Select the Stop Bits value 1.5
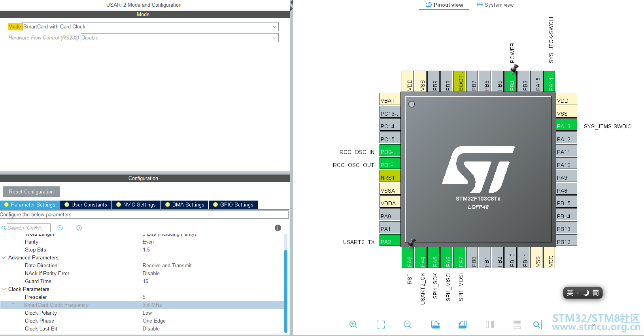 [x=146, y=250]
